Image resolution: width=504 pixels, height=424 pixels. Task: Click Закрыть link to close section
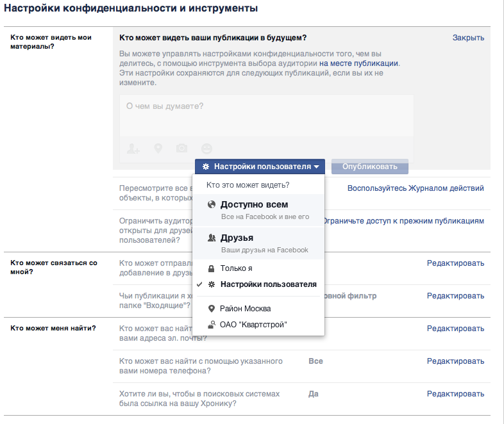[x=468, y=38]
